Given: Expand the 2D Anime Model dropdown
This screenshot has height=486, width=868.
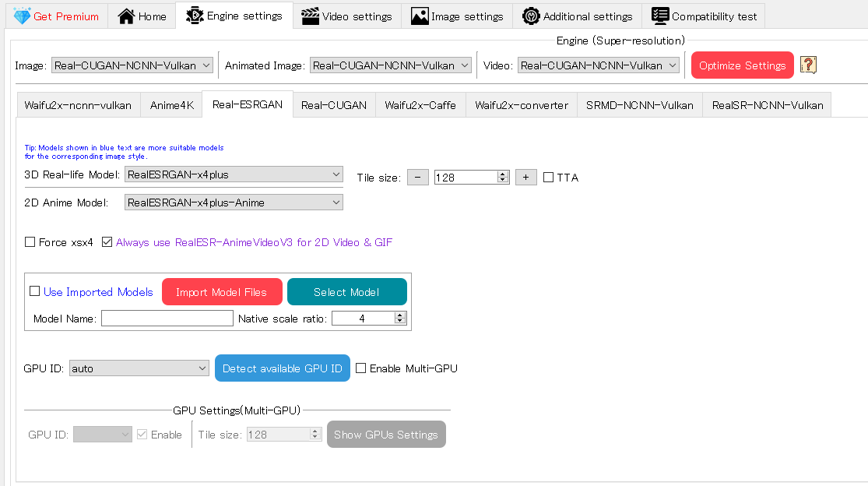Looking at the screenshot, I should pyautogui.click(x=234, y=202).
